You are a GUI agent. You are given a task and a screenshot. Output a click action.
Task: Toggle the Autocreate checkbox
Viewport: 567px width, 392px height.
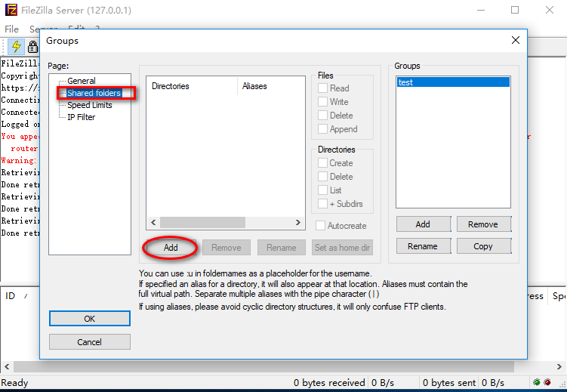click(320, 226)
